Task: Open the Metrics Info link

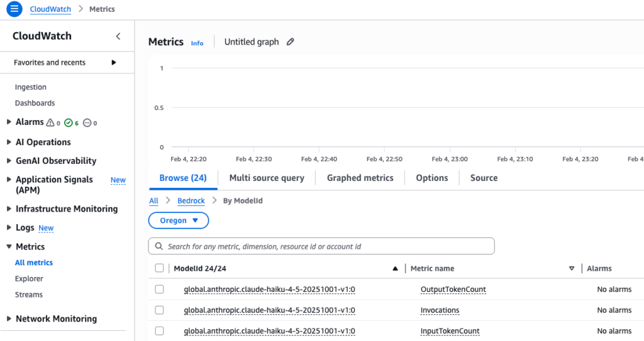Action: coord(197,43)
